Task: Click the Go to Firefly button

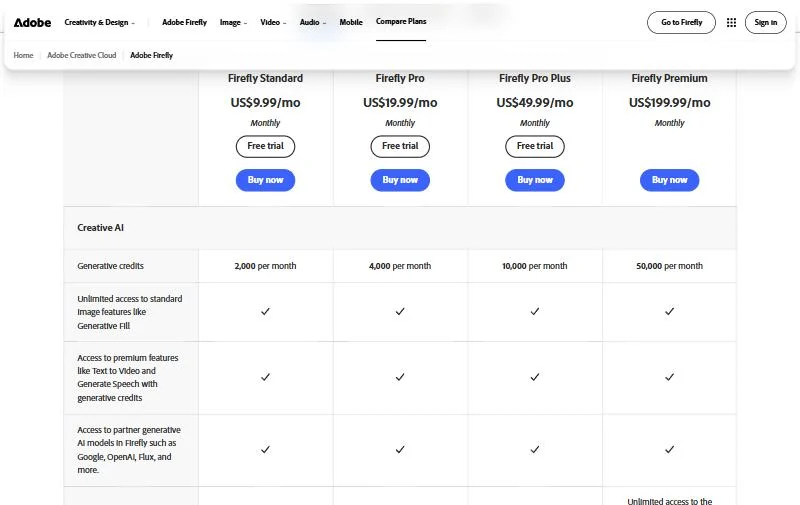Action: coord(681,22)
